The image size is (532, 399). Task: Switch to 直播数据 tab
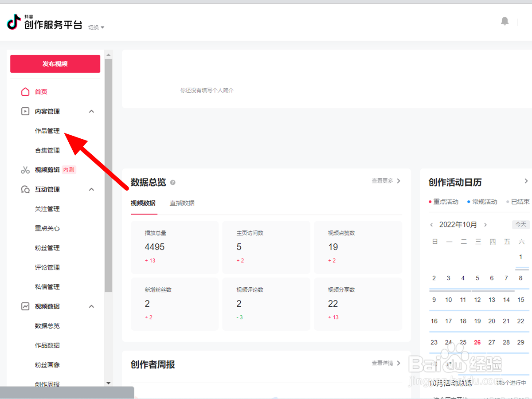pyautogui.click(x=182, y=203)
